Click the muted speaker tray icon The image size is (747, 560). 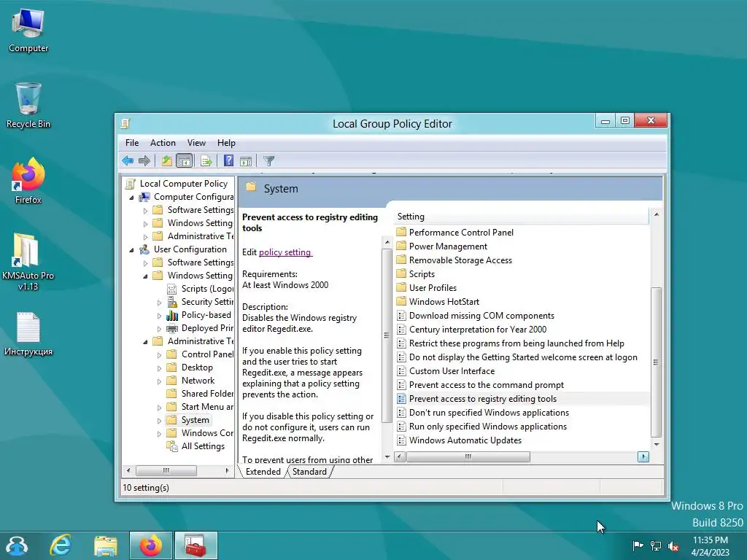[673, 545]
